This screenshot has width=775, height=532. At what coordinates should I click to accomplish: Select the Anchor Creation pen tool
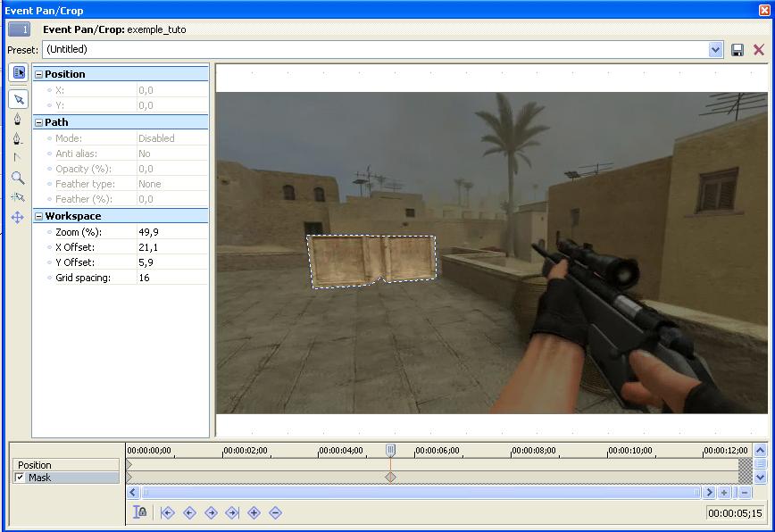click(17, 119)
